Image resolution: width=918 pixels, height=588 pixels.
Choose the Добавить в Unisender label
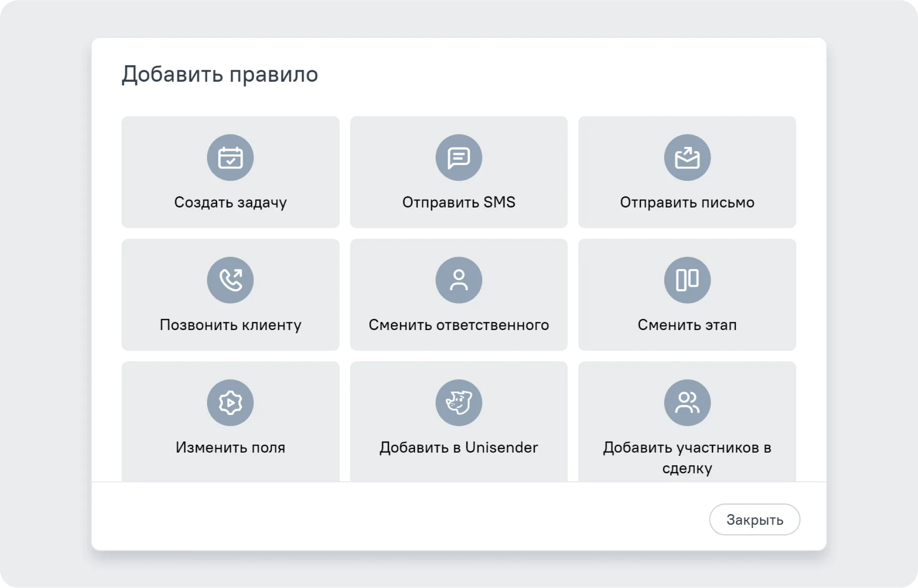click(x=459, y=448)
